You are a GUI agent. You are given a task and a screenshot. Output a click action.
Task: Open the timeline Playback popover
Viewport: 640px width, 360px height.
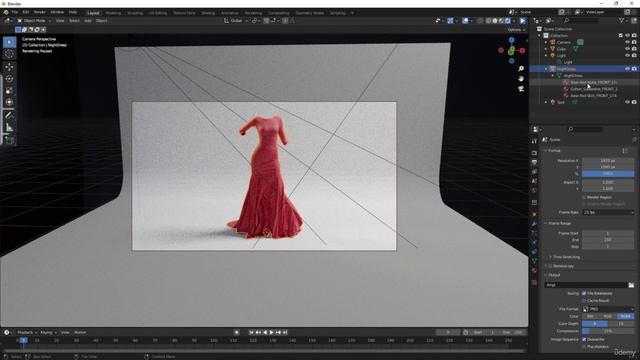(27, 332)
